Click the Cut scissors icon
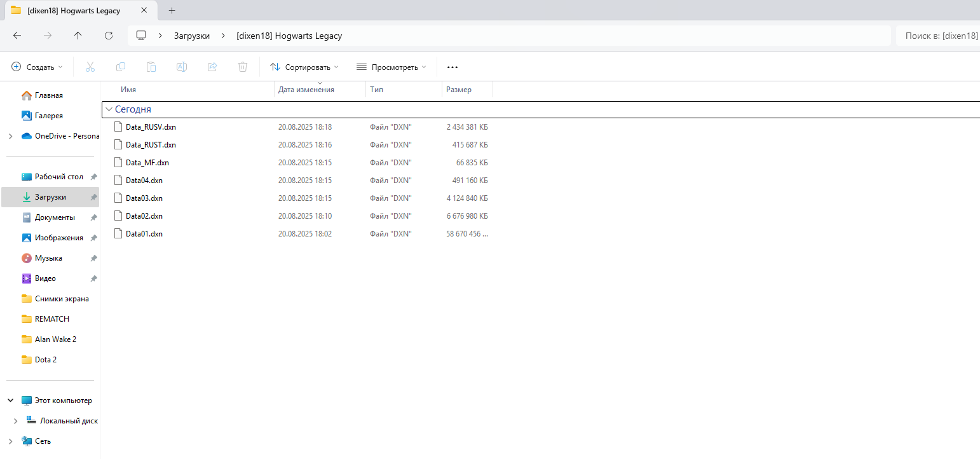The width and height of the screenshot is (980, 459). tap(90, 67)
